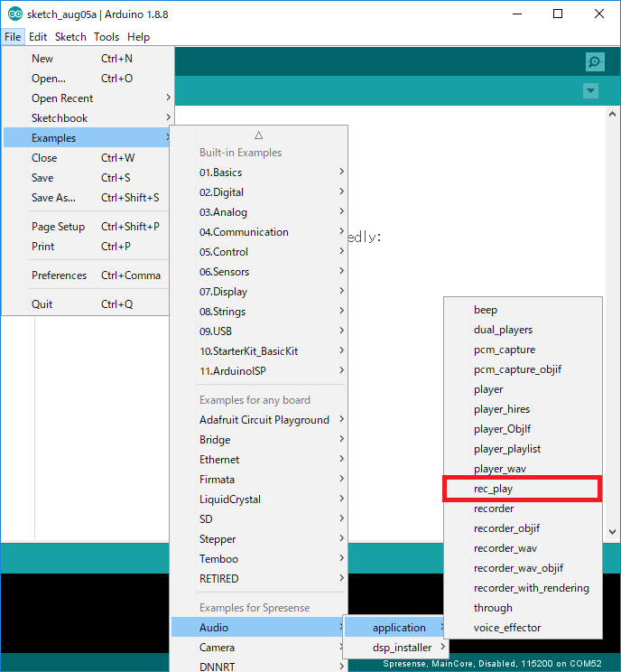
Task: Open Firmata examples submenu
Action: pyautogui.click(x=259, y=479)
